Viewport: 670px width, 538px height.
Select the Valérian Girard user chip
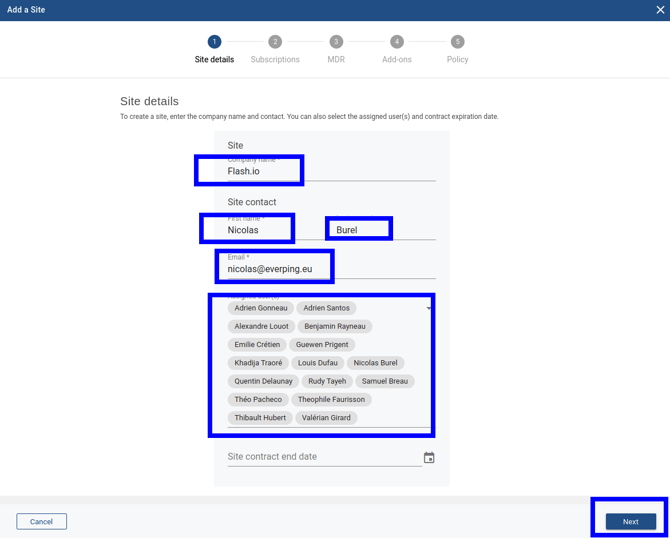pyautogui.click(x=326, y=418)
